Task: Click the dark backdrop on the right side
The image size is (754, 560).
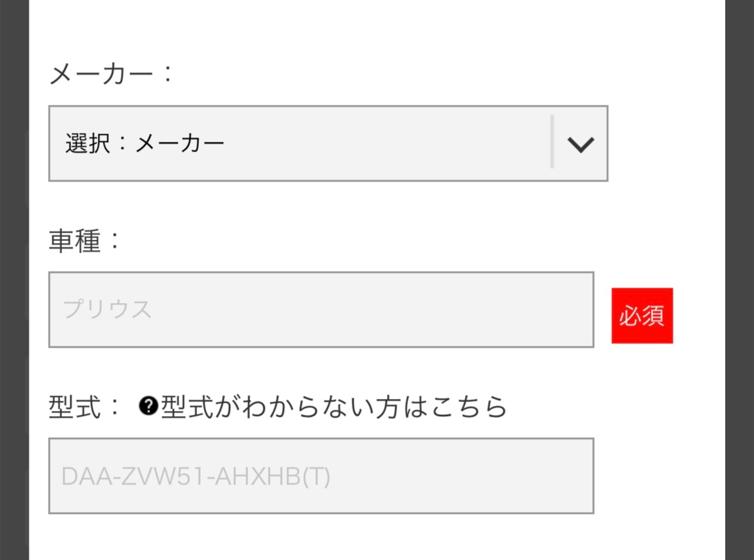Action: click(x=739, y=280)
